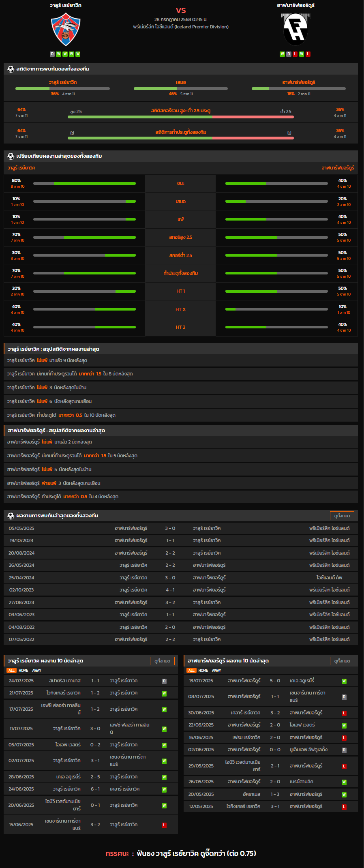364x868 pixels.
Task: Click the 6 - 1 score in 24/06/2025 row
Action: pos(95,789)
